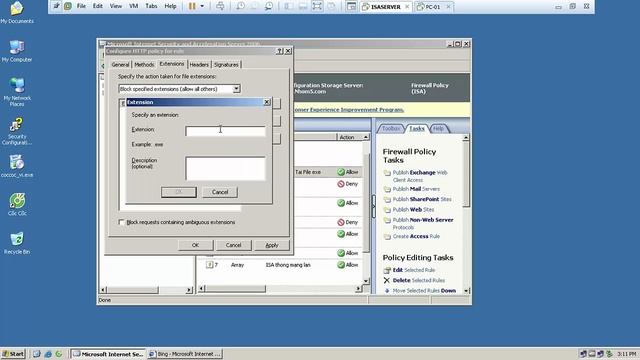This screenshot has height=360, width=640.
Task: Switch to the Tasks tab
Action: coord(417,129)
